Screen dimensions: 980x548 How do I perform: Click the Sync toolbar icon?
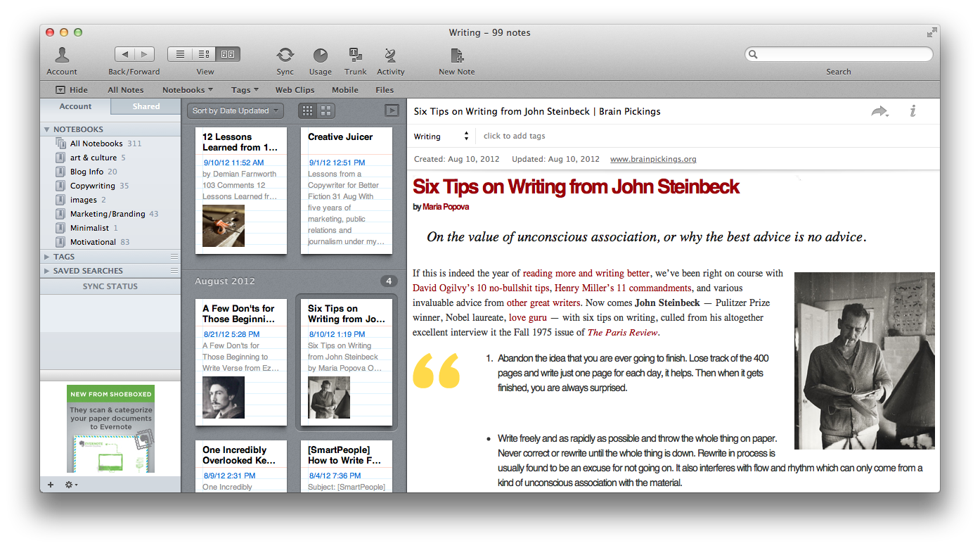click(285, 56)
